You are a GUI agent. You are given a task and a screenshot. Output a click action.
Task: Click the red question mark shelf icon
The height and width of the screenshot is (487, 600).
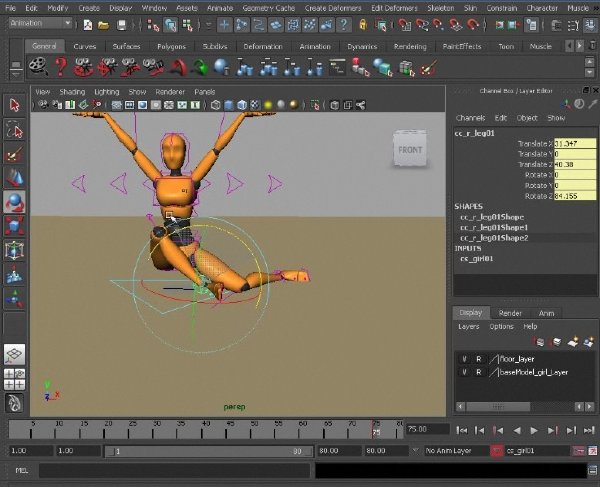click(x=61, y=67)
